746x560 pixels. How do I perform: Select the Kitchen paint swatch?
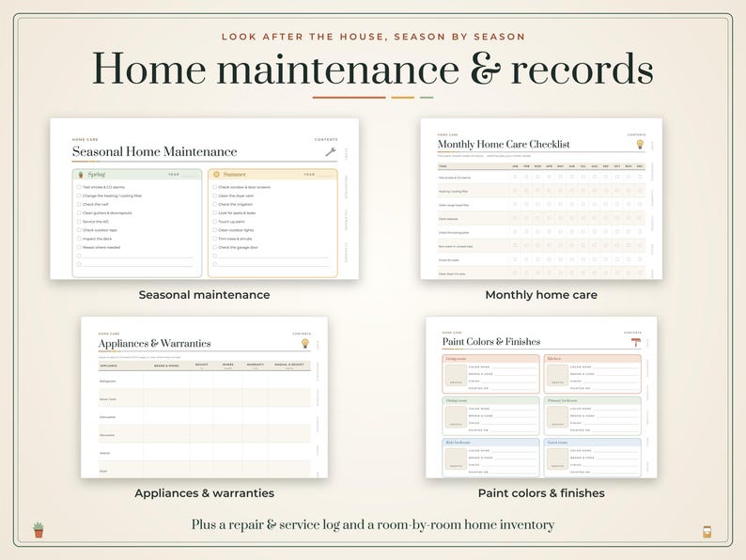coord(557,375)
